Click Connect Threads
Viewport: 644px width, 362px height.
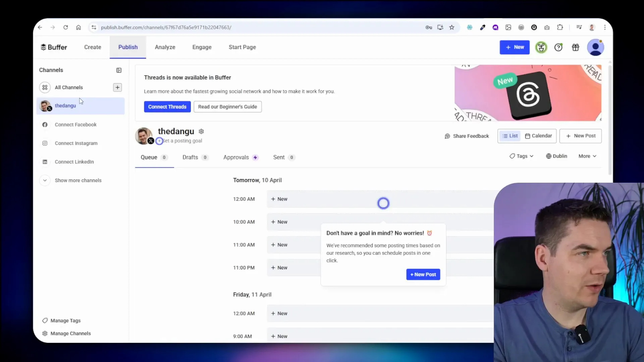tap(167, 107)
